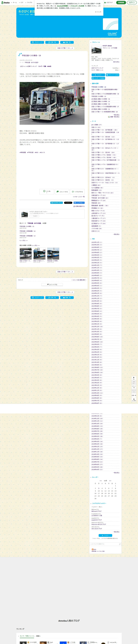
Task: Open the ピグの部屋 link in the profile
Action: pyautogui.click(x=114, y=48)
